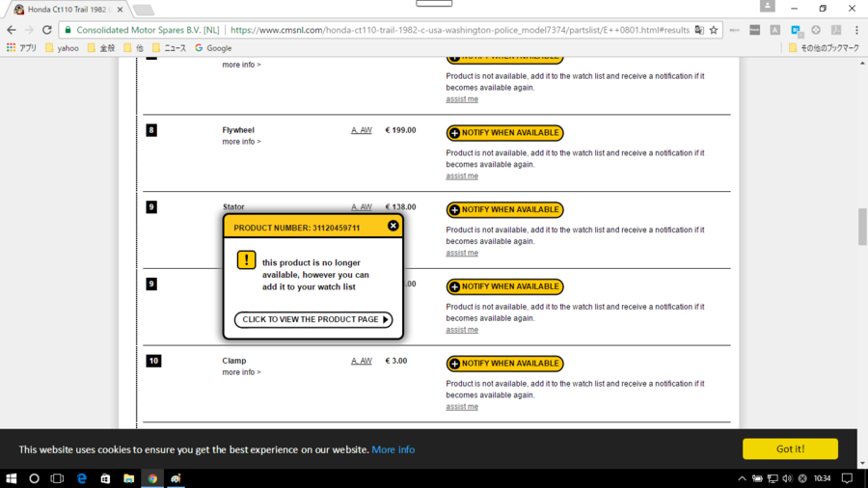Image resolution: width=868 pixels, height=488 pixels.
Task: View secure site lock icon info
Action: [68, 30]
